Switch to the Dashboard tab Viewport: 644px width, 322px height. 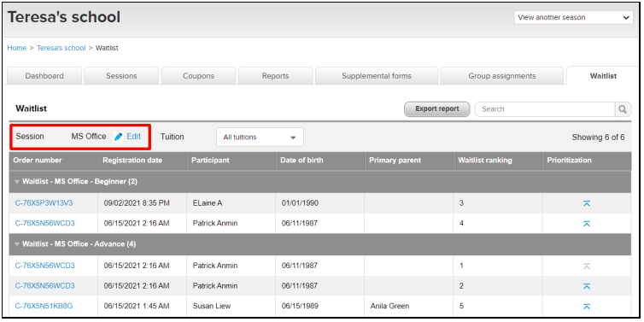[44, 76]
